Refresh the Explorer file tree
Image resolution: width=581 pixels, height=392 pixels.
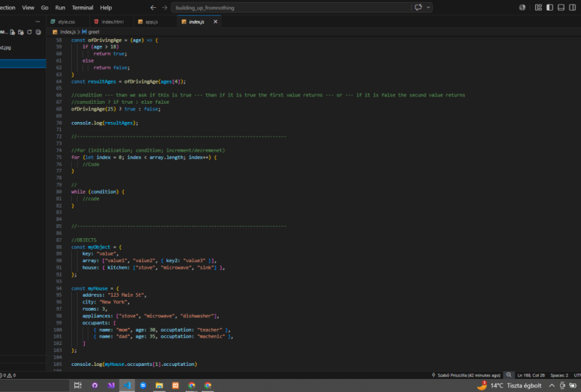(29, 32)
